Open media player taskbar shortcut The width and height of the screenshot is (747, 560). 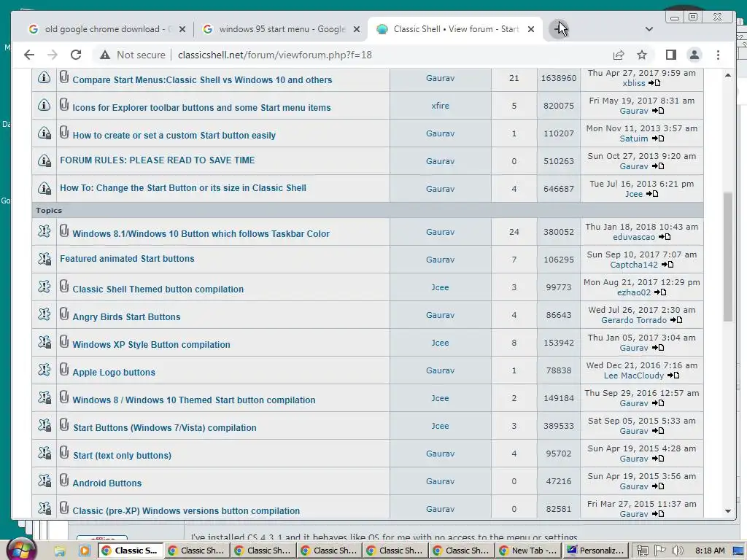pyautogui.click(x=85, y=551)
